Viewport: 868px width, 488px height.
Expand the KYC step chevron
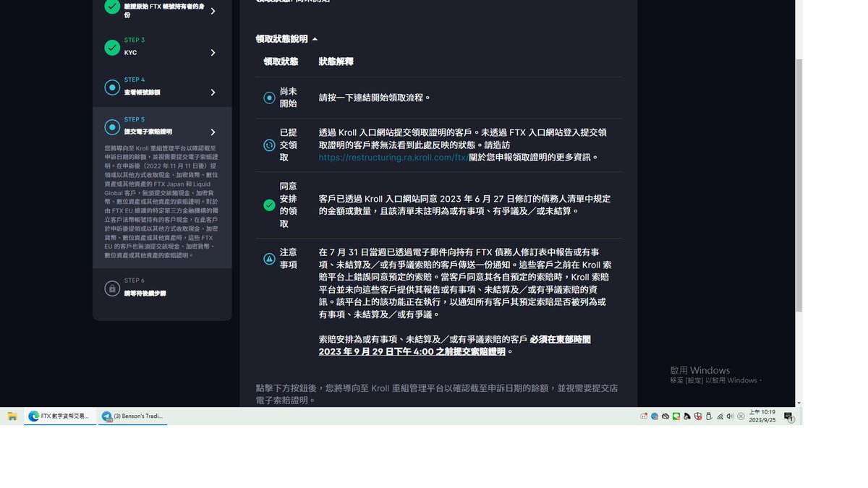pos(213,53)
